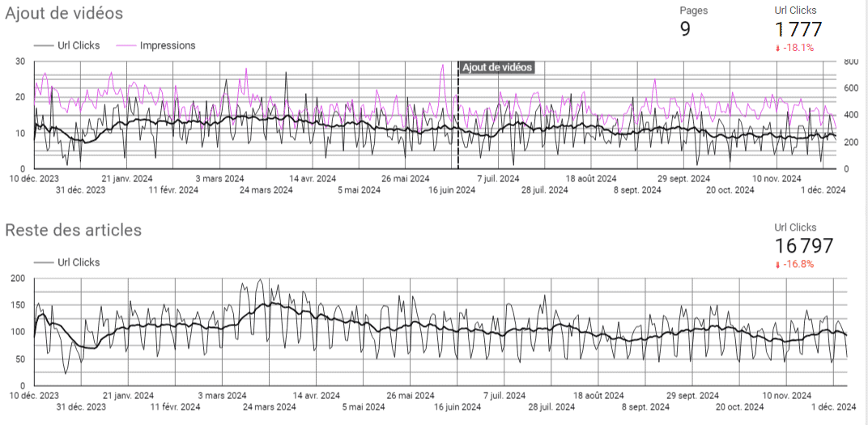Screen dimensions: 868x425
Task: Click the red down arrow beside -18.1%
Action: click(778, 49)
